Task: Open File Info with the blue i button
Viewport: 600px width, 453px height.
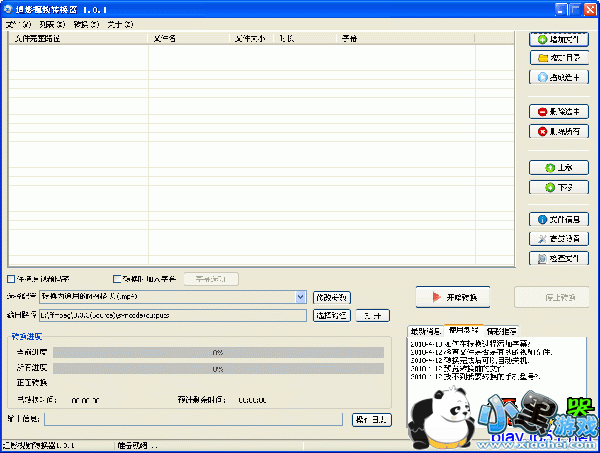Action: pos(558,219)
